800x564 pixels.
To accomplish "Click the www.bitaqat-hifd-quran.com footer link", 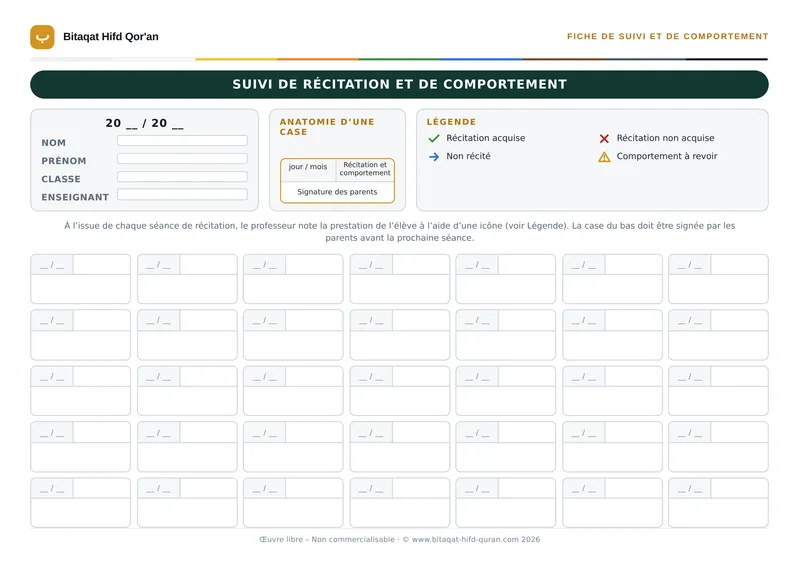I will click(465, 540).
